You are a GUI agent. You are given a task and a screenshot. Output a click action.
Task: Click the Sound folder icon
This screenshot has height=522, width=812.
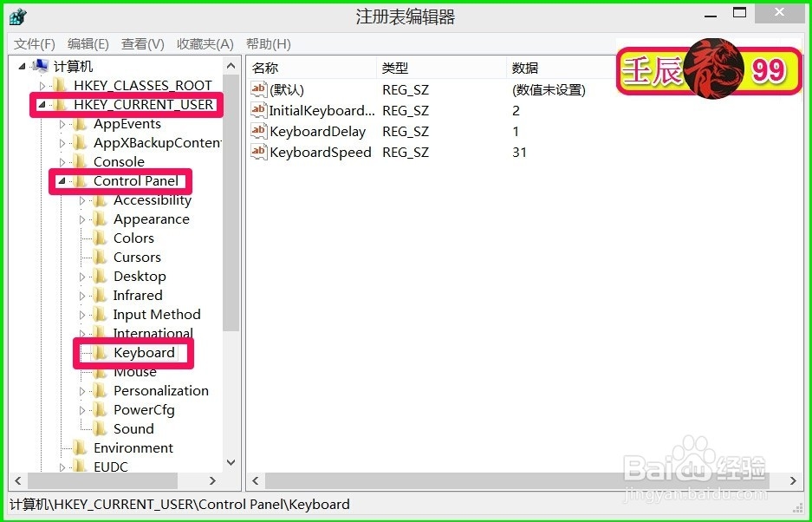101,428
